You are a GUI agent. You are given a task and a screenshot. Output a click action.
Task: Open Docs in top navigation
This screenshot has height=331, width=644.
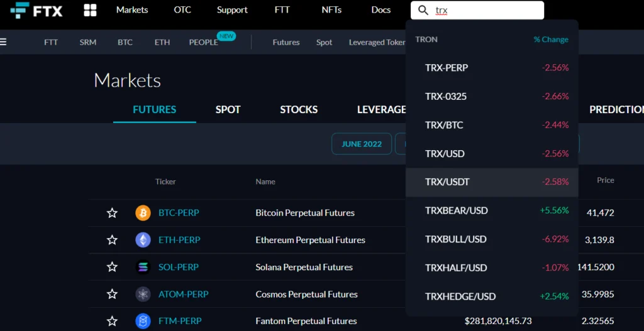pos(380,10)
